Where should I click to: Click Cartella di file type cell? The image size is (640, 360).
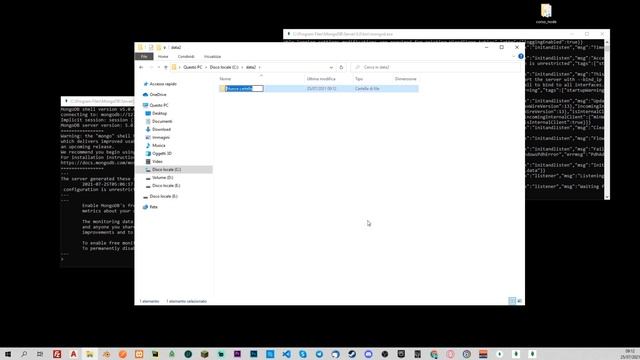pyautogui.click(x=367, y=89)
